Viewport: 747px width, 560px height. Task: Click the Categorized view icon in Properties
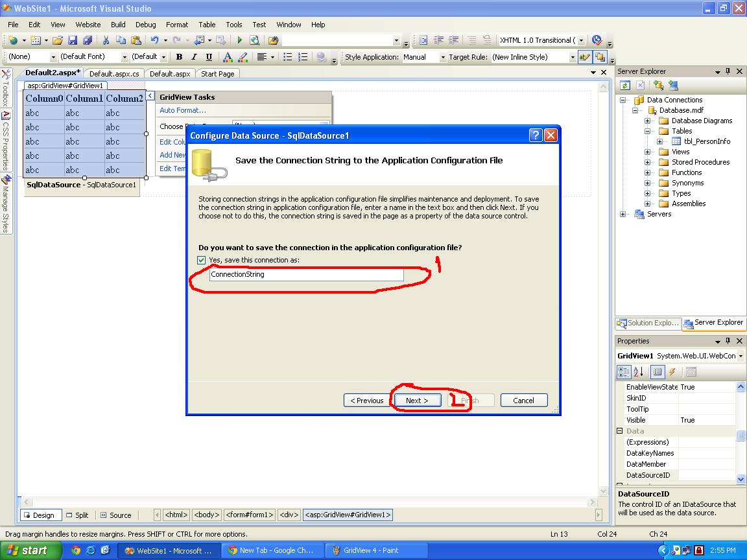[624, 372]
